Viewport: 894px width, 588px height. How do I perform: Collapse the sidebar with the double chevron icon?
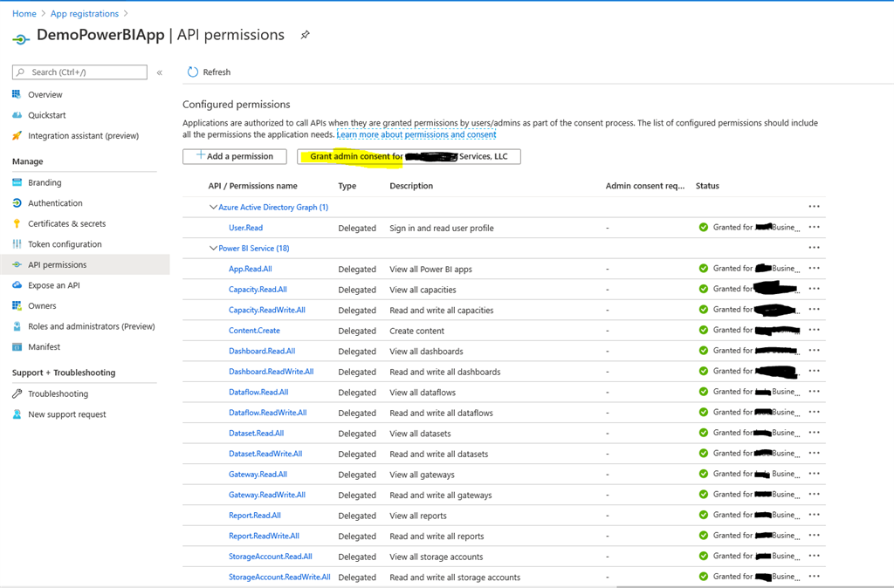(x=160, y=72)
